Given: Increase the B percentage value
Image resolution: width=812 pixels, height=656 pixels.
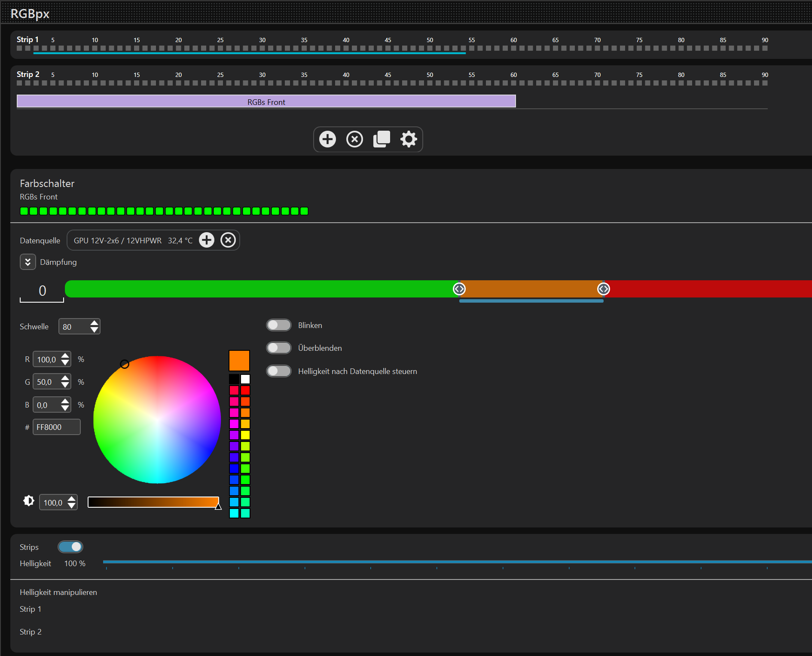Looking at the screenshot, I should coord(65,401).
